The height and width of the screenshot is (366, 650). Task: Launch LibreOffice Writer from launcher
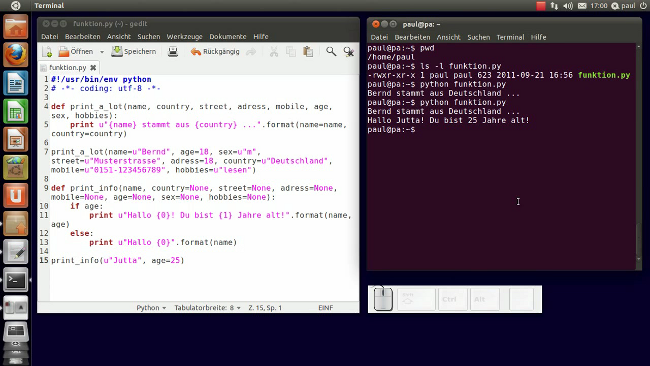click(16, 83)
